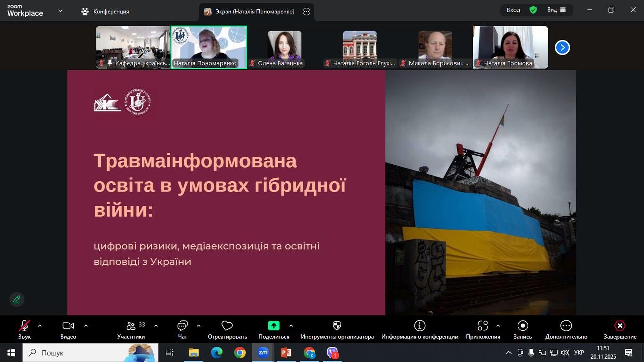This screenshot has width=644, height=362.
Task: Open the Reactions heart icon
Action: (x=227, y=326)
